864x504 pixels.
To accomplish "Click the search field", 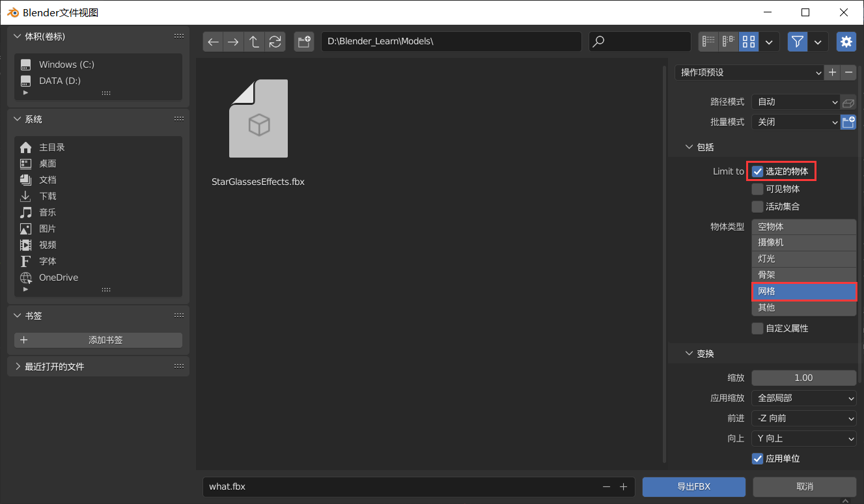I will click(x=640, y=42).
